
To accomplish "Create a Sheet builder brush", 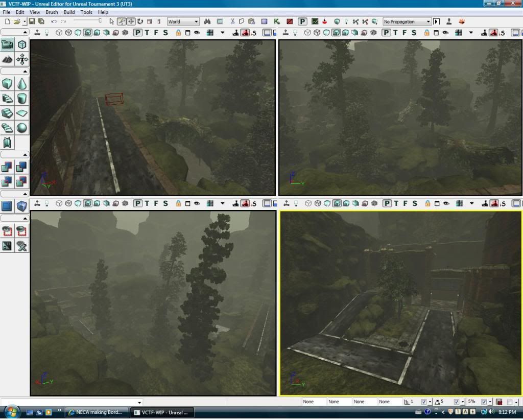I will click(x=22, y=113).
